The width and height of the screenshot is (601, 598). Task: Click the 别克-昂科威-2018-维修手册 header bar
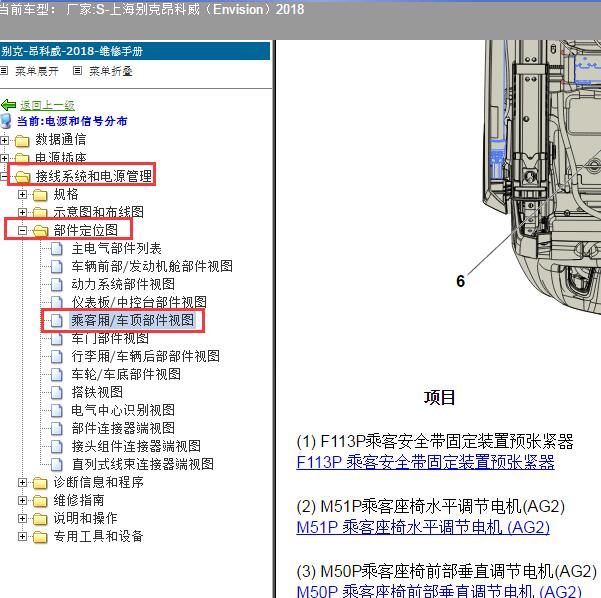click(135, 51)
